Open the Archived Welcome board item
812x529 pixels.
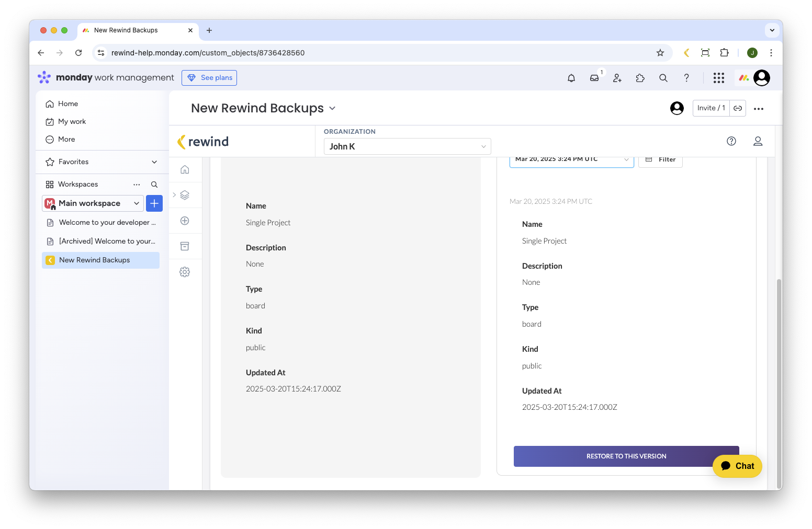100,241
